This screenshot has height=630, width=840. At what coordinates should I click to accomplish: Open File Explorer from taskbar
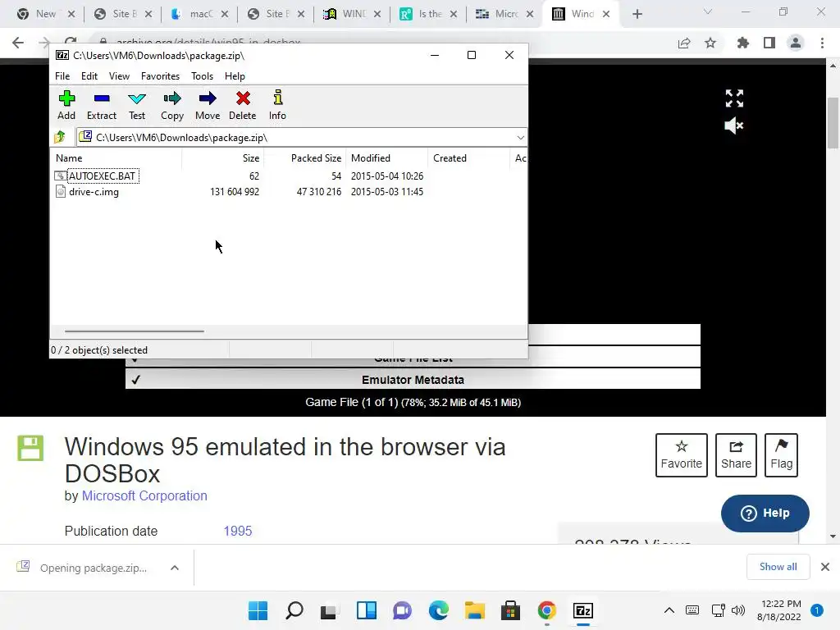[x=475, y=610]
